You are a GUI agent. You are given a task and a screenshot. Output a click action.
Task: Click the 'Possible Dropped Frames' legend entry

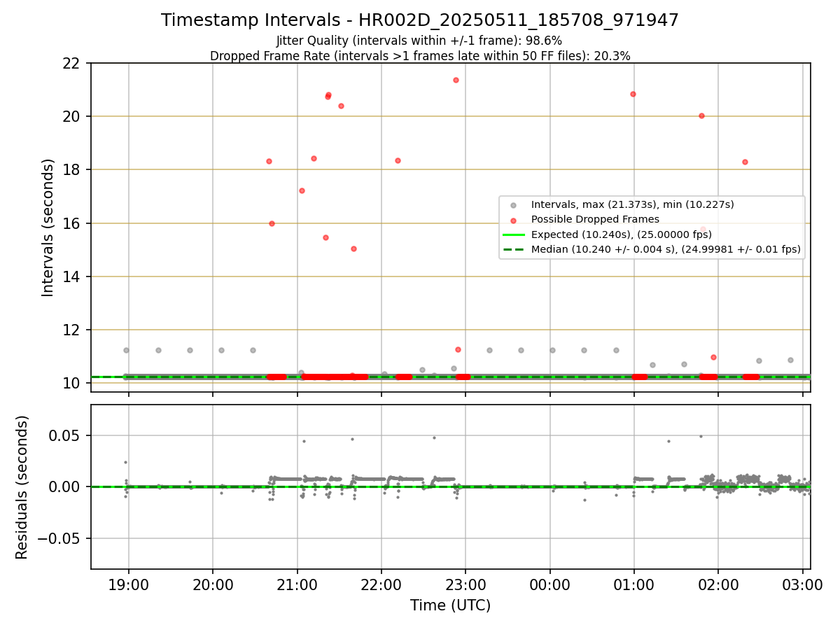[595, 219]
